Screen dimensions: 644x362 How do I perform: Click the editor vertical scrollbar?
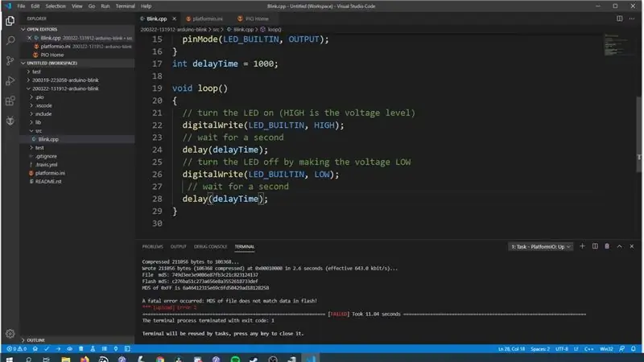638,134
